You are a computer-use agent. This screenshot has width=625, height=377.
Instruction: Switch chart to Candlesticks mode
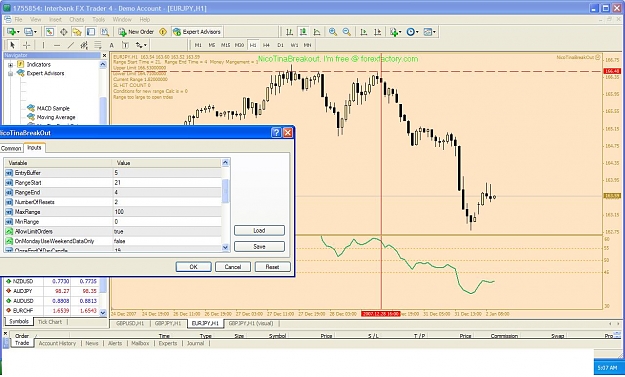[x=303, y=32]
